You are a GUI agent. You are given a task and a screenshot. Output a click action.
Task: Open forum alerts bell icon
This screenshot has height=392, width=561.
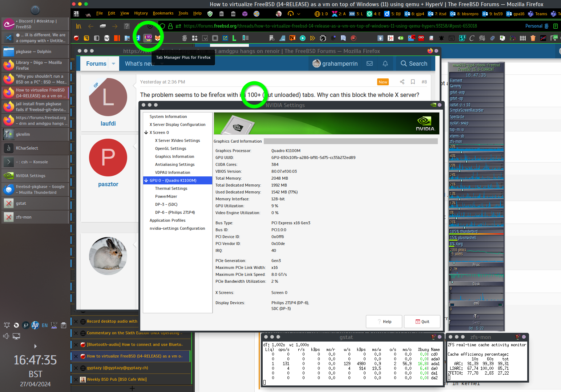tap(385, 64)
